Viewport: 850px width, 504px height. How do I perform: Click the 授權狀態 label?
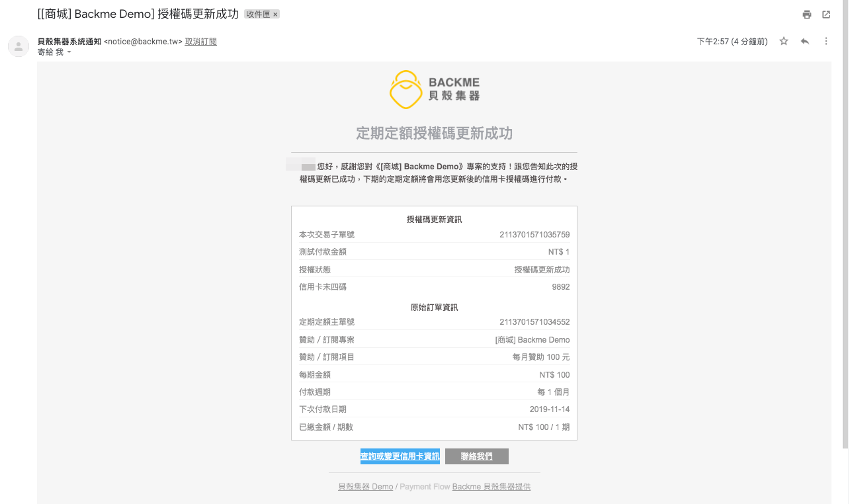(315, 270)
